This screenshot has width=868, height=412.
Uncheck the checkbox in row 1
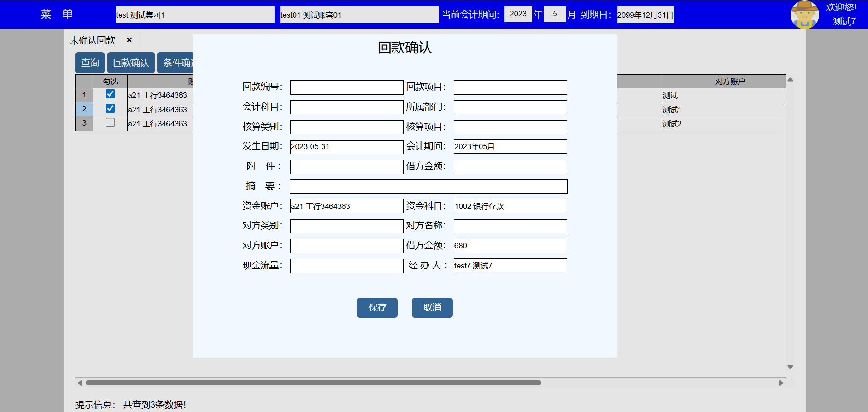(110, 94)
